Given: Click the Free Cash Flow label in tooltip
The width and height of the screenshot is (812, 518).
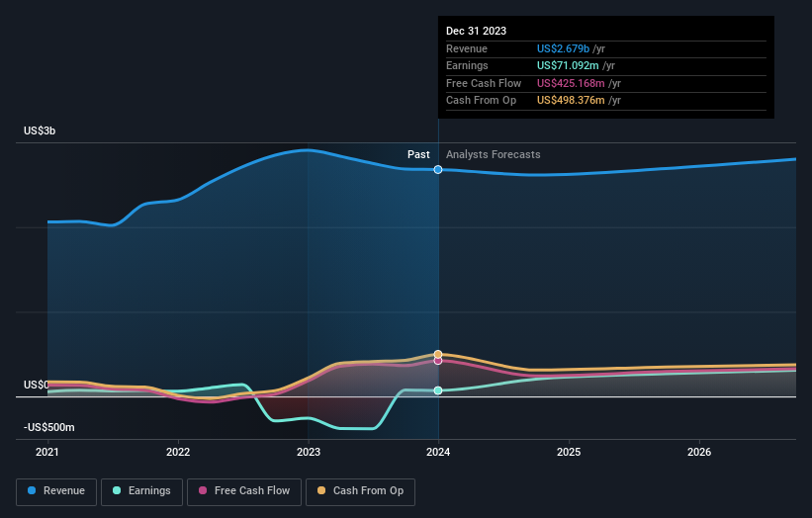Looking at the screenshot, I should tap(484, 83).
